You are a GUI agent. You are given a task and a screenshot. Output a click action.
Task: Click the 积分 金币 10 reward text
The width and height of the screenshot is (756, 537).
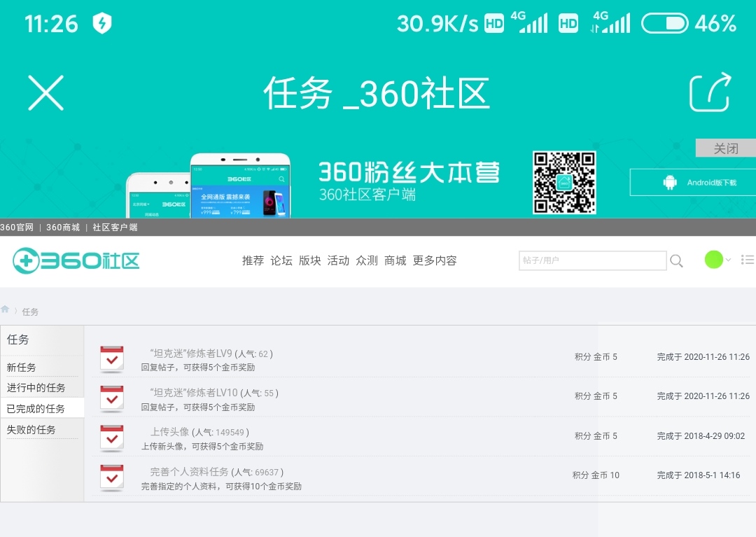click(x=596, y=475)
